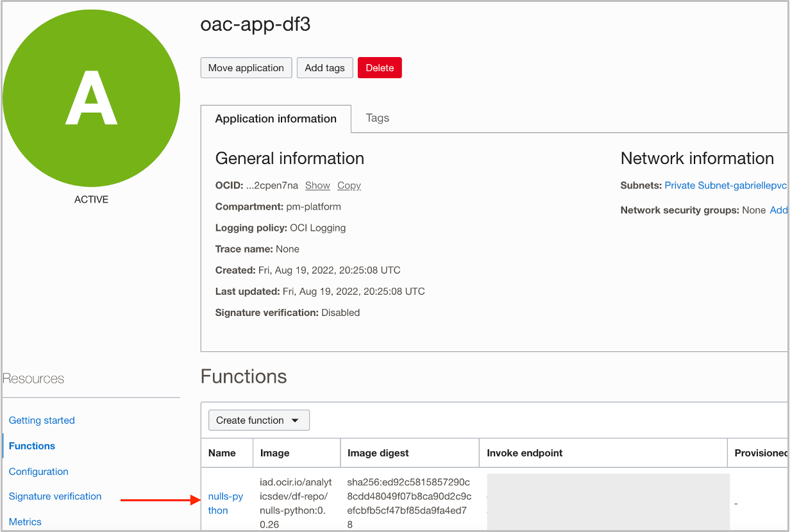The height and width of the screenshot is (532, 790).
Task: Open the Add tags dialog
Action: [324, 67]
